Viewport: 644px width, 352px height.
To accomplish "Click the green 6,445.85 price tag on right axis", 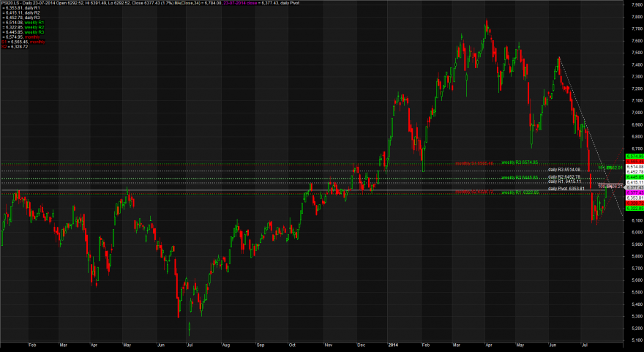I will [x=634, y=176].
